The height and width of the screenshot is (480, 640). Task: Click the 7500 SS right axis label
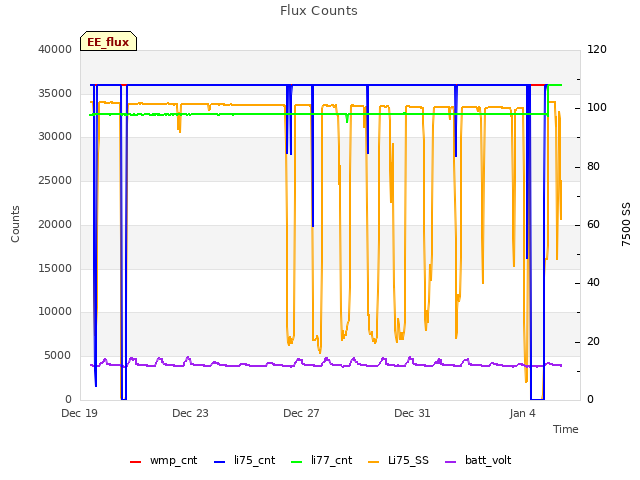pyautogui.click(x=626, y=224)
